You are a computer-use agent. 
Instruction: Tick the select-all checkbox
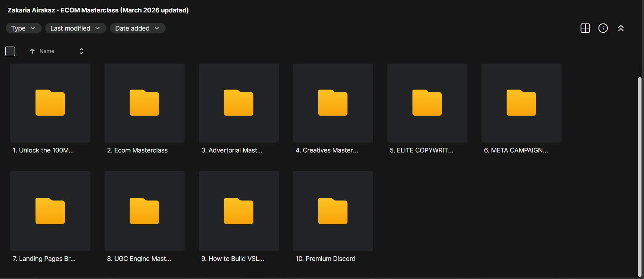pyautogui.click(x=10, y=51)
